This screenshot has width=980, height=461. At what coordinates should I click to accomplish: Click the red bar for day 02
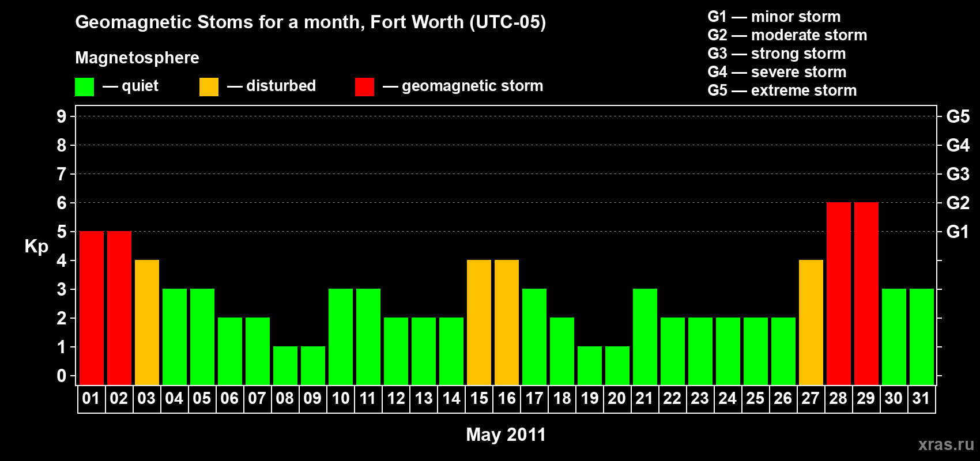[119, 308]
